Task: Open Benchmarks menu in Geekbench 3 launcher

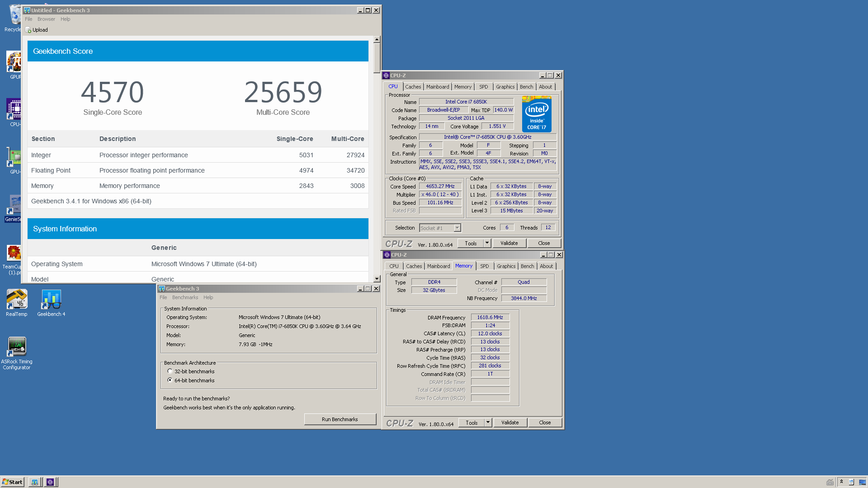Action: [x=185, y=297]
